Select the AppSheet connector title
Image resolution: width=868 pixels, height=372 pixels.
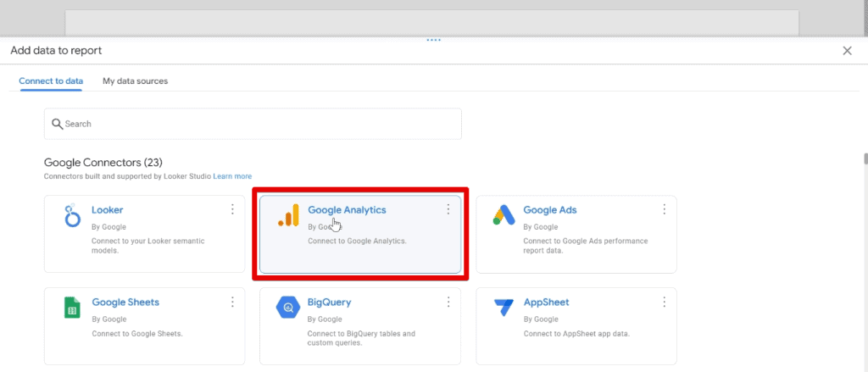click(547, 303)
